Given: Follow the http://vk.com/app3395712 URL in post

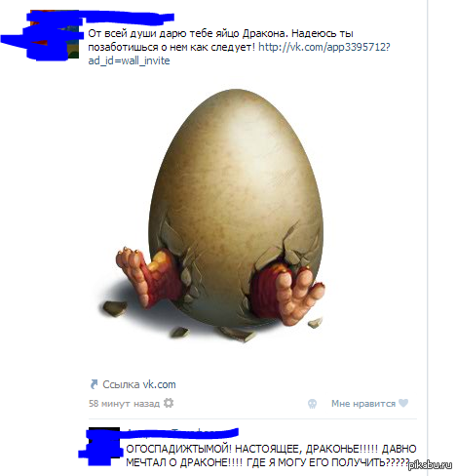Looking at the screenshot, I should click(x=324, y=47).
